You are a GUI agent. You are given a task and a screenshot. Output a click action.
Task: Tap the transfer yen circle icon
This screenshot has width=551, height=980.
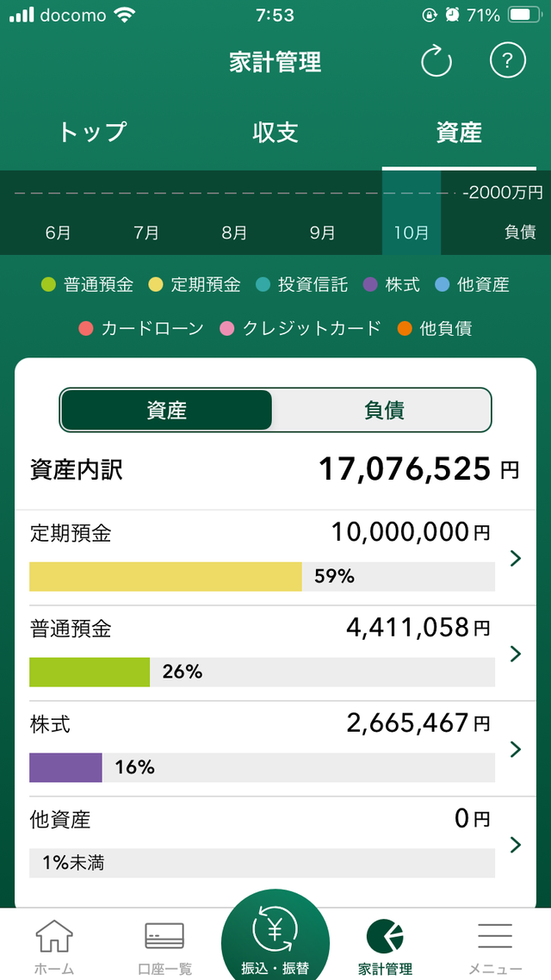click(x=275, y=932)
